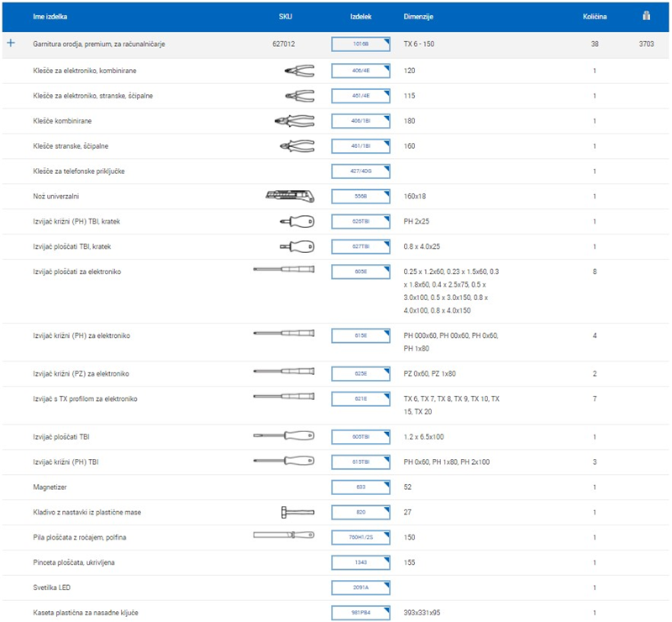The height and width of the screenshot is (622, 672).
Task: Expand the Garnitura orodja row with plus icon
Action: tap(11, 43)
